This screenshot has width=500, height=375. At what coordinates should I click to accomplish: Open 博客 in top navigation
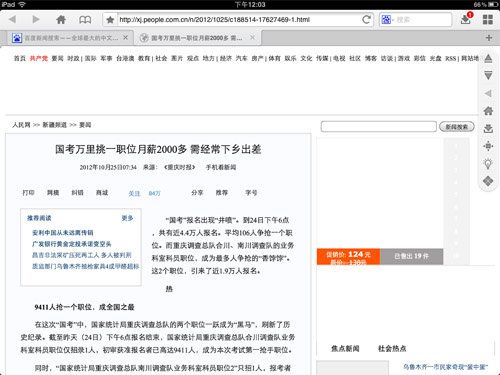click(x=371, y=58)
